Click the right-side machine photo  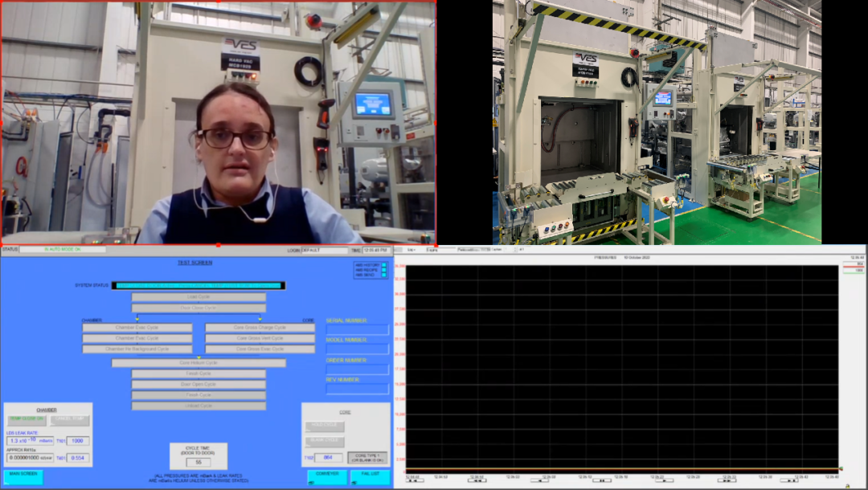pyautogui.click(x=657, y=122)
